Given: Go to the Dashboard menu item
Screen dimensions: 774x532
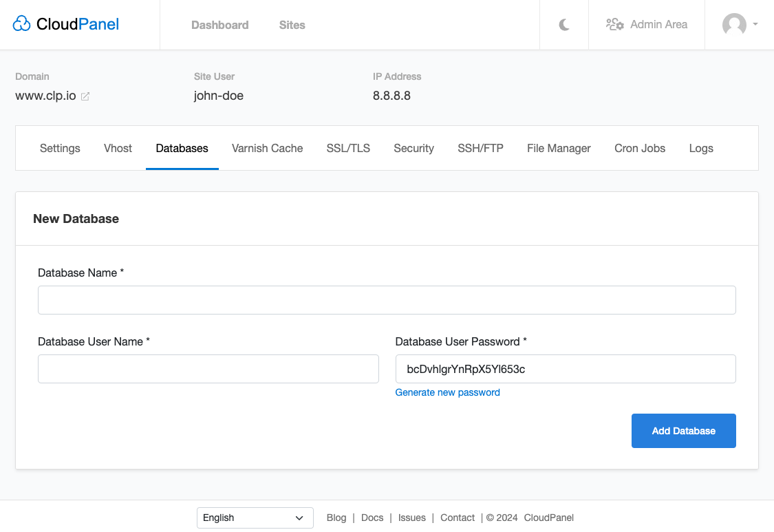Looking at the screenshot, I should pos(219,25).
